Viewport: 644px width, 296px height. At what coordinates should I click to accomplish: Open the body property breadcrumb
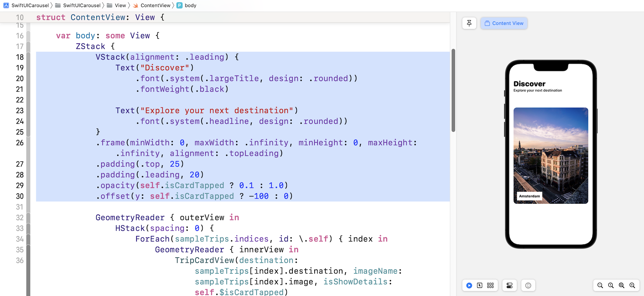[186, 5]
